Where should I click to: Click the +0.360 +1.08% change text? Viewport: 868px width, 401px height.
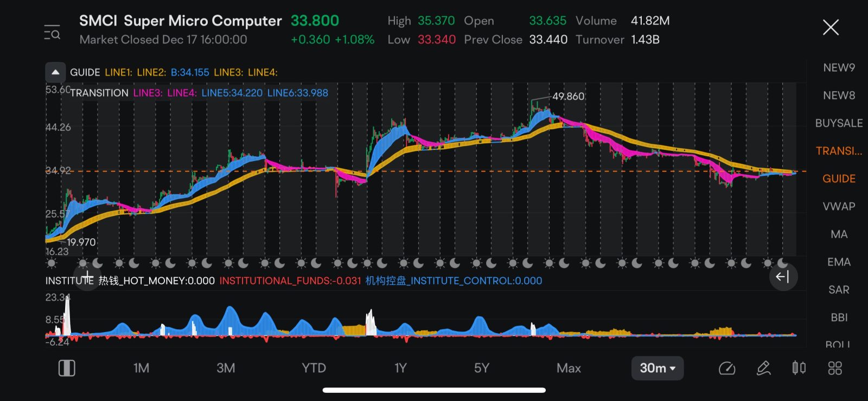click(333, 40)
